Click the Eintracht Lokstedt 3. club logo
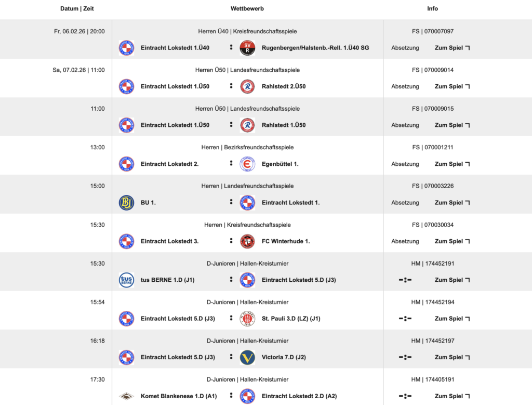532x405 pixels. [x=126, y=241]
